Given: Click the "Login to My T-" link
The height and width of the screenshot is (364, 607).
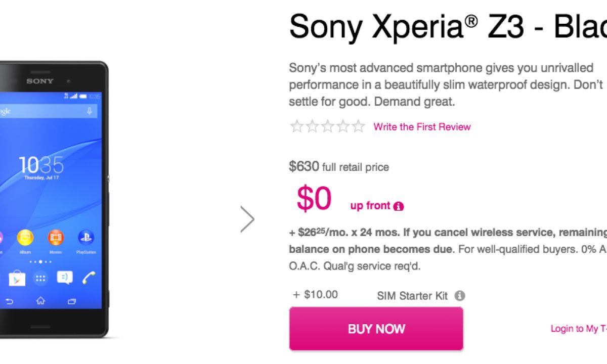Looking at the screenshot, I should click(579, 329).
